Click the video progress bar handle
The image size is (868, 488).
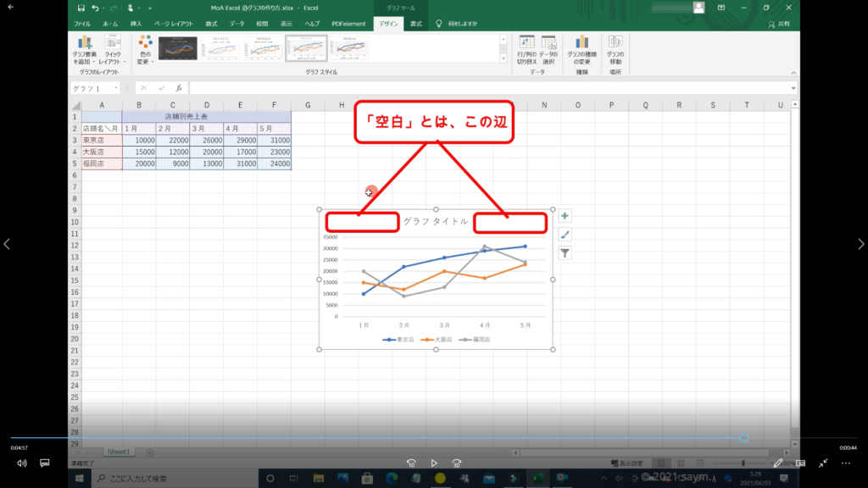[x=743, y=438]
